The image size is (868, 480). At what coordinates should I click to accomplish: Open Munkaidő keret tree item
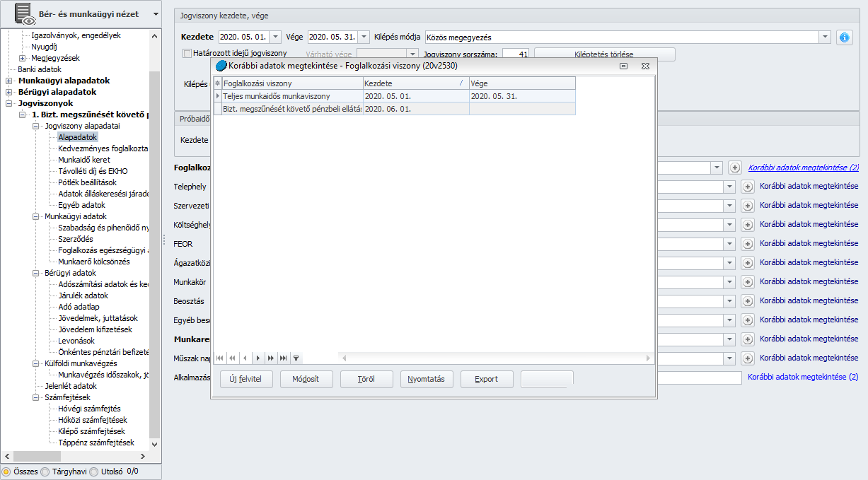pyautogui.click(x=84, y=160)
